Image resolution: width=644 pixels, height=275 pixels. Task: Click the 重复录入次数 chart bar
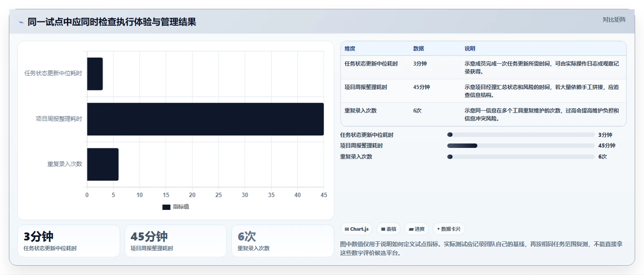click(x=103, y=164)
